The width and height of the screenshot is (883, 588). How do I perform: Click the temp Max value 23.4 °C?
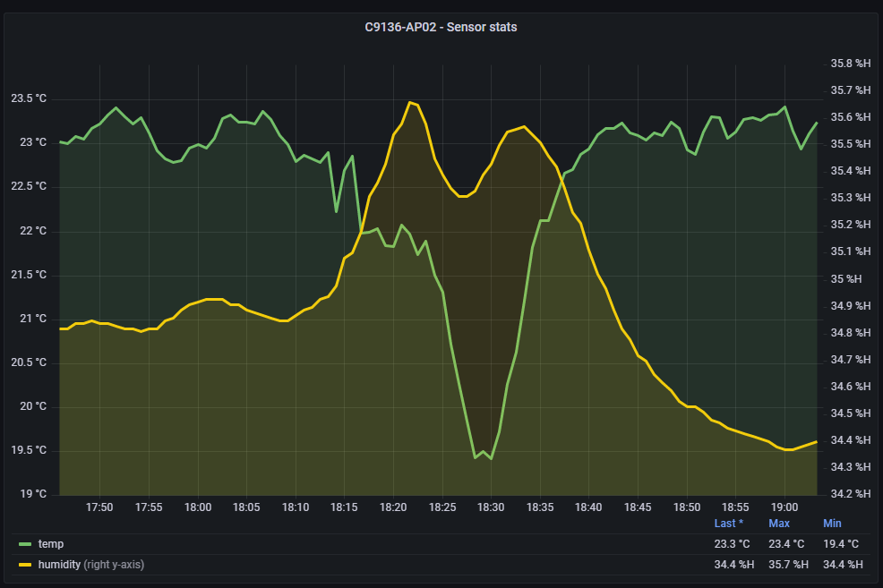786,544
